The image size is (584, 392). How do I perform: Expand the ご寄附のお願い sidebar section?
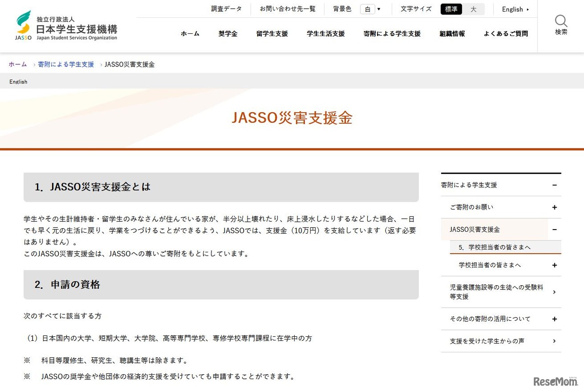tap(555, 207)
